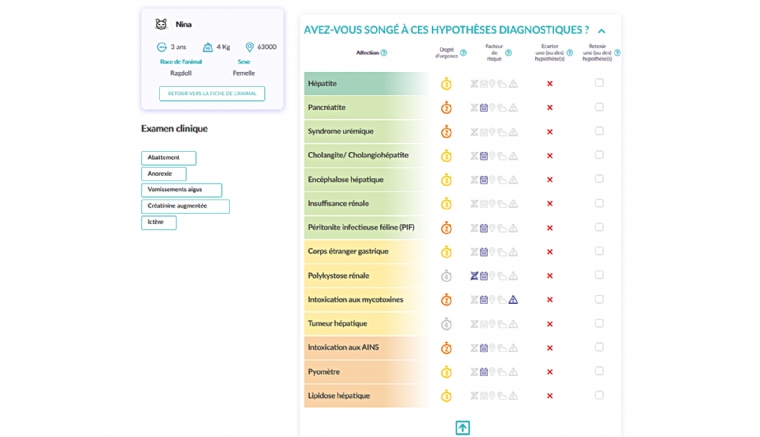Click the scroll-to-top arrow icon
Viewport: 760px width, 437px height.
[x=462, y=427]
